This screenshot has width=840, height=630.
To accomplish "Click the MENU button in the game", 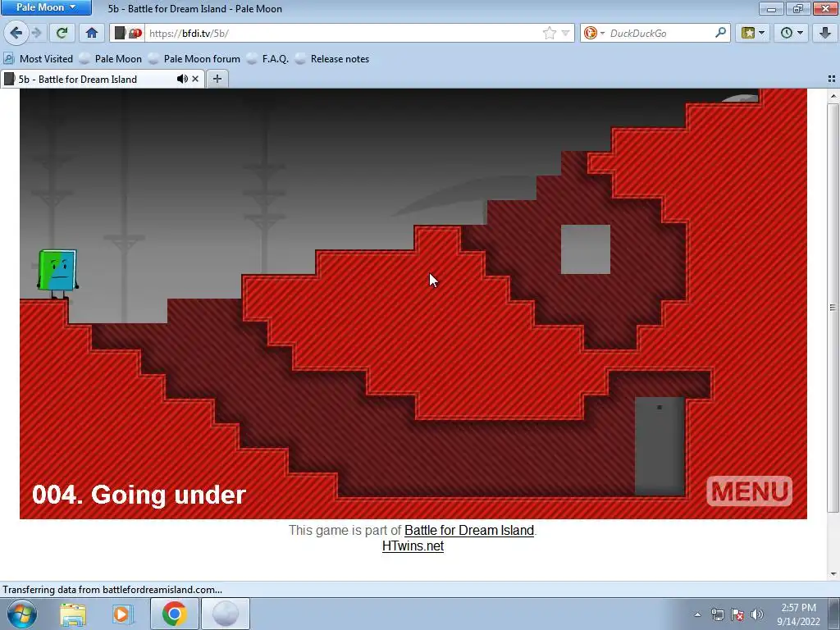I will click(750, 491).
